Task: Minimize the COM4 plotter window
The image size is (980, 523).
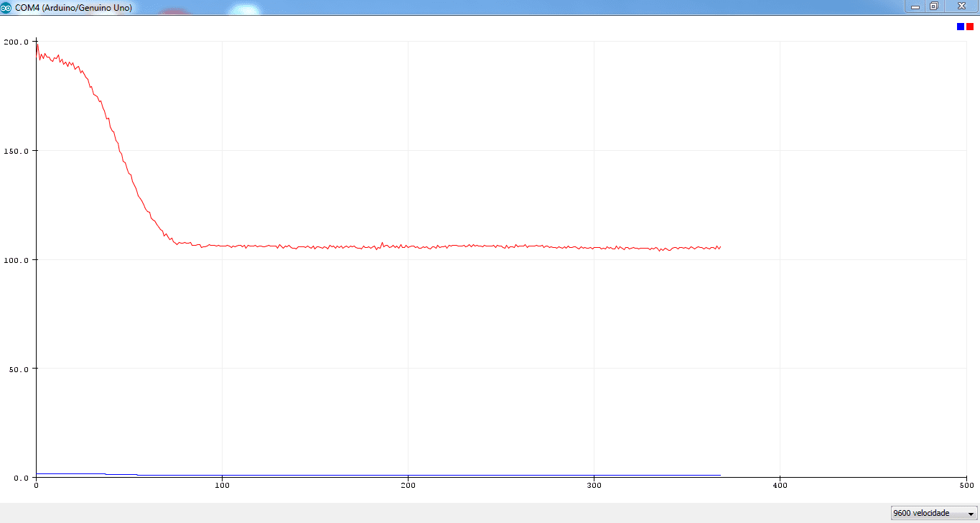Action: point(915,6)
